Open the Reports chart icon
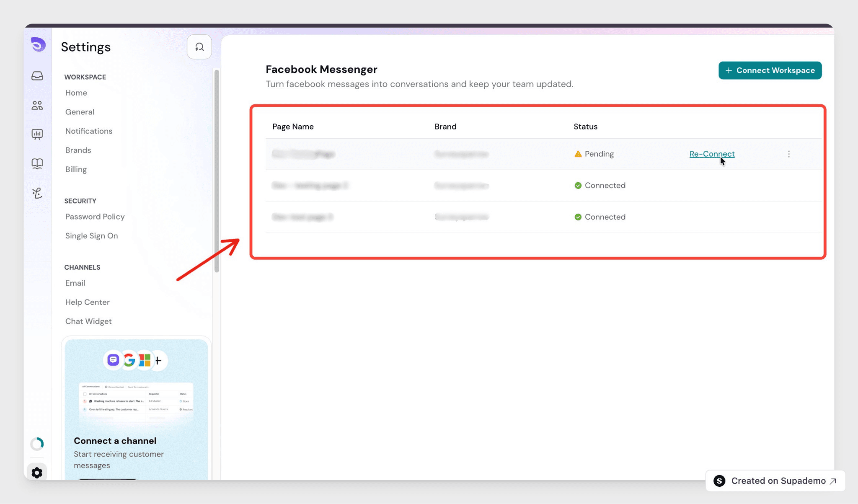The width and height of the screenshot is (858, 504). tap(37, 134)
